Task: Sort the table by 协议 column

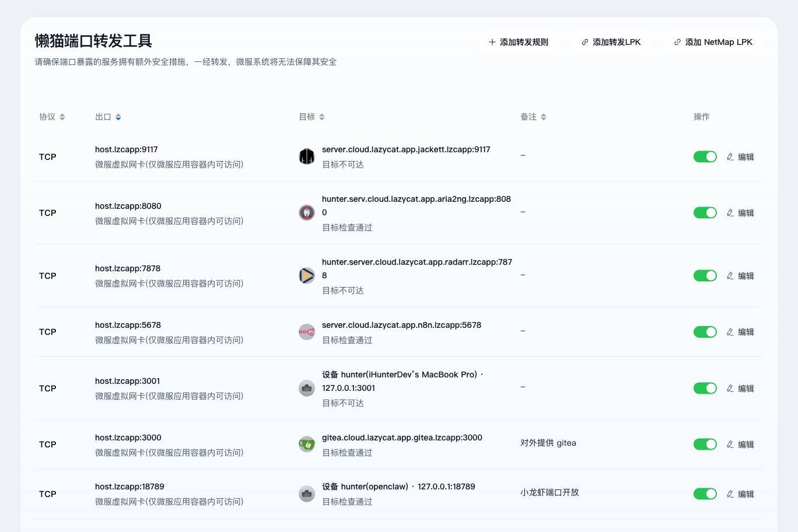Action: tap(52, 117)
